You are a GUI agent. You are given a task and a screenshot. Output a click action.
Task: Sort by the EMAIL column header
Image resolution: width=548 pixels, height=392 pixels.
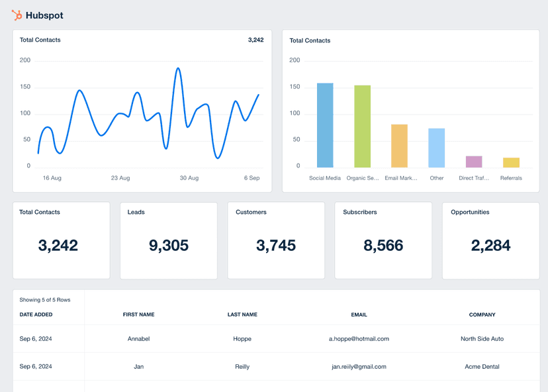coord(359,315)
